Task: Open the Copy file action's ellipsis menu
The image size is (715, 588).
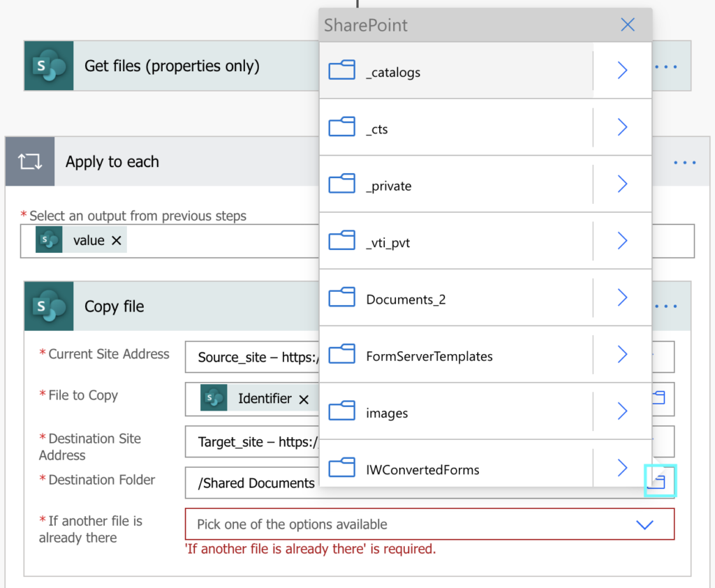Action: (666, 306)
